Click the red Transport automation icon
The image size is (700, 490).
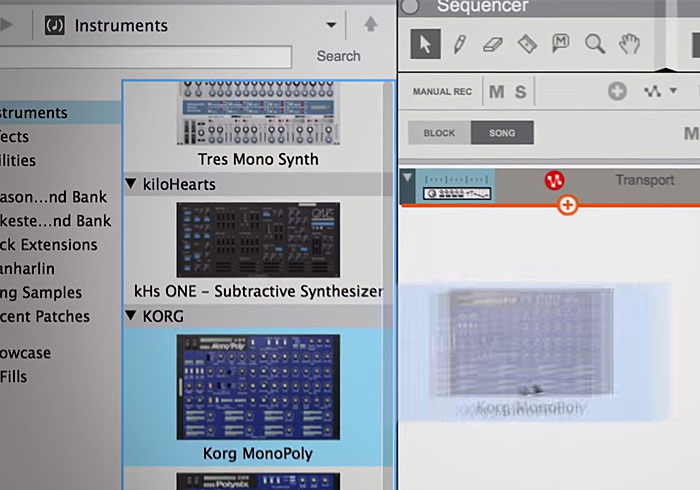click(x=554, y=180)
